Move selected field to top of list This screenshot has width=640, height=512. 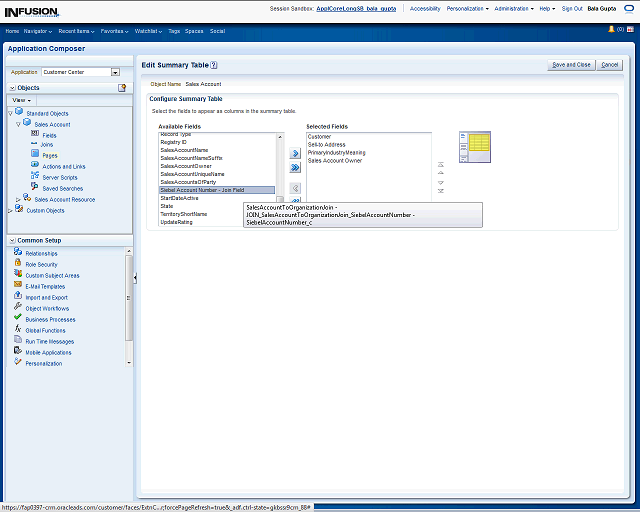click(x=441, y=164)
